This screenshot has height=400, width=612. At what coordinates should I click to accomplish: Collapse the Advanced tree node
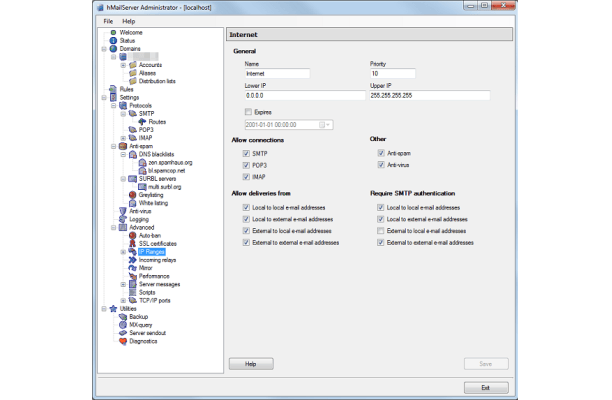point(114,227)
